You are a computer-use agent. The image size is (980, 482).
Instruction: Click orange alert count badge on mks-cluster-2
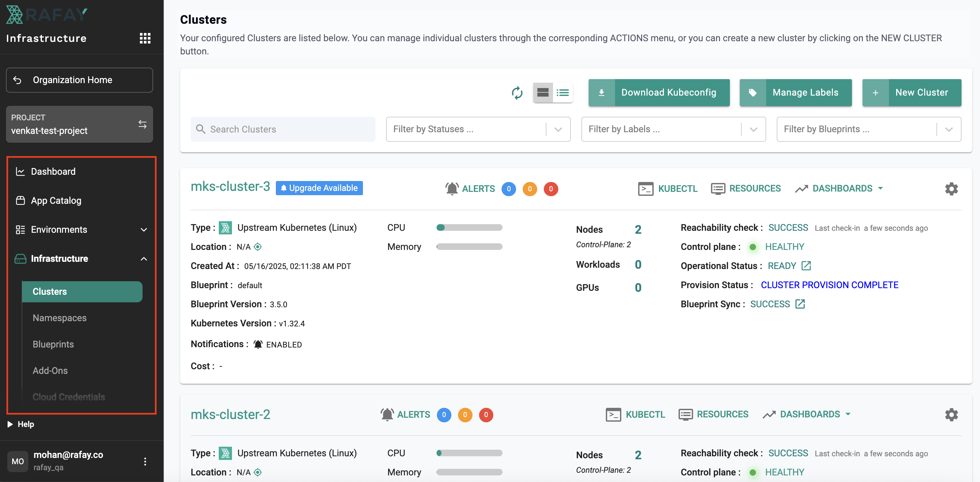(465, 415)
